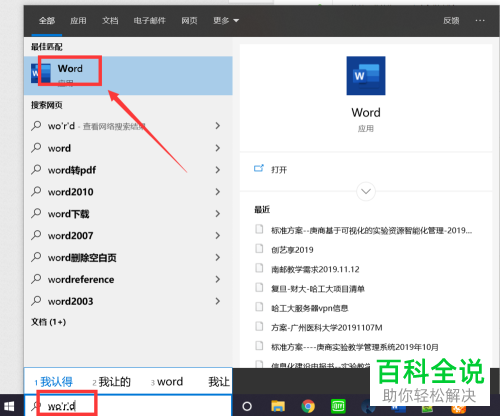Image resolution: width=500 pixels, height=416 pixels.
Task: Expand arrow for word转pdf suggestion
Action: coord(218,170)
